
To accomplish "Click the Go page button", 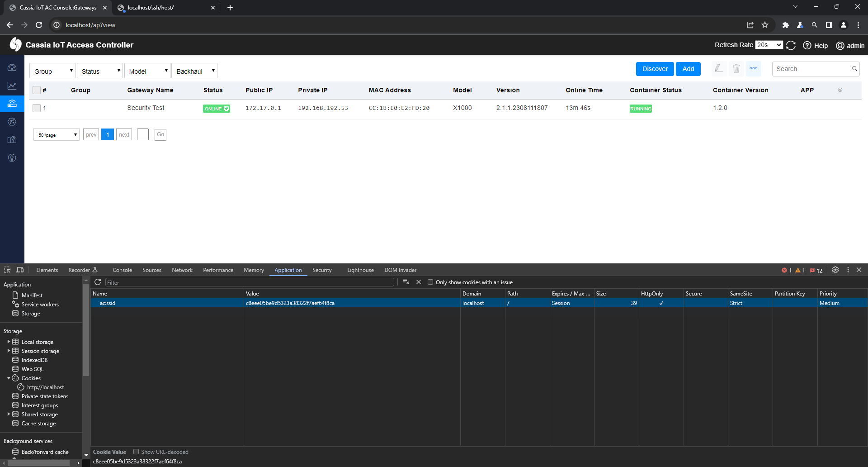I will click(x=160, y=135).
